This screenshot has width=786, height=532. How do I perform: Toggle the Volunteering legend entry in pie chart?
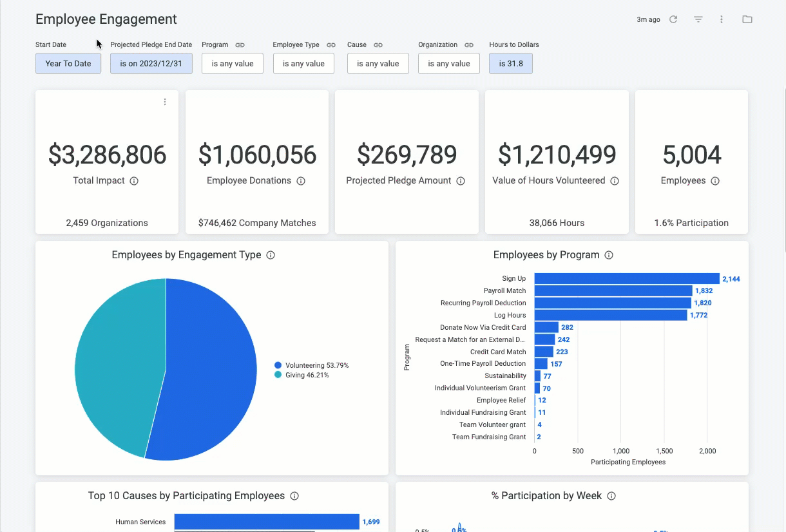[x=311, y=365]
